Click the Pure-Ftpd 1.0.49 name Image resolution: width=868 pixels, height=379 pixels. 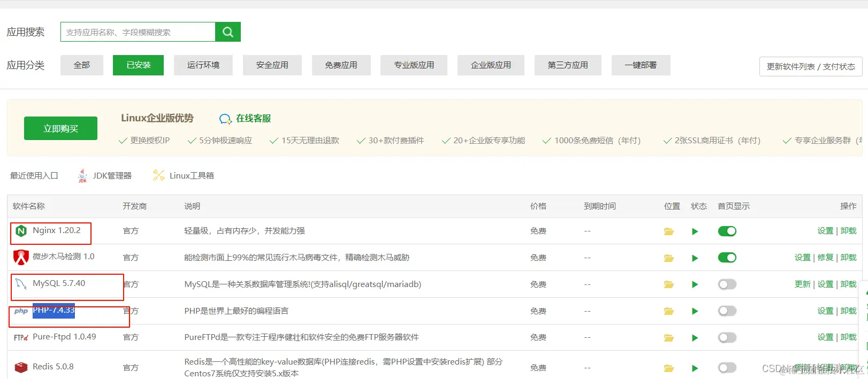coord(64,337)
